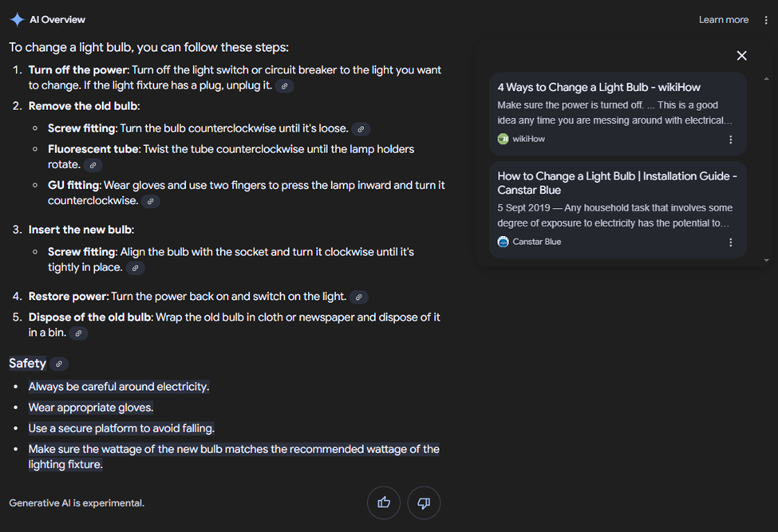Open wikiHow result three-dot menu

click(x=730, y=140)
